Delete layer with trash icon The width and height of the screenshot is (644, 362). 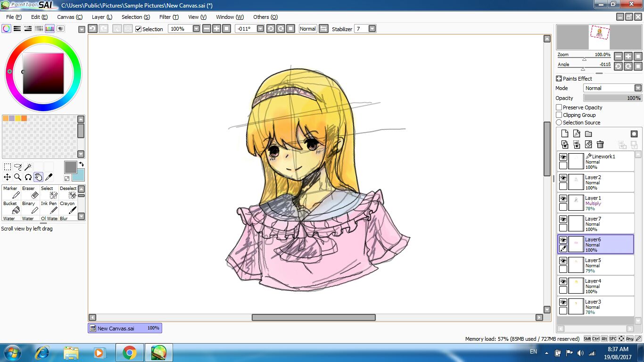(600, 144)
